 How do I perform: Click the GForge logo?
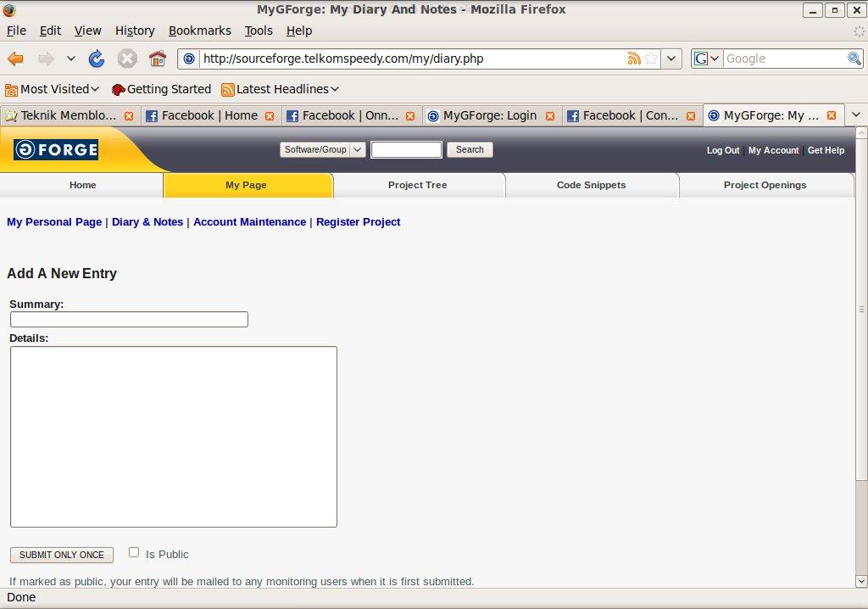[x=56, y=149]
